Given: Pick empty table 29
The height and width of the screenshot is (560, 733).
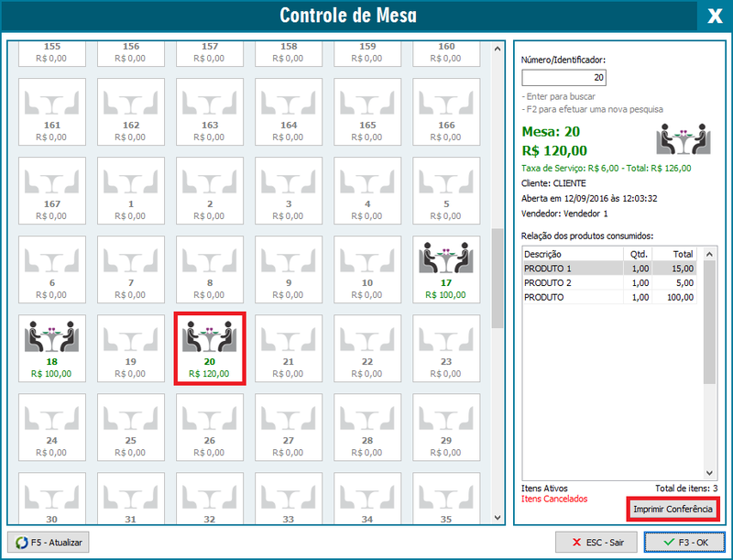Looking at the screenshot, I should click(x=446, y=427).
